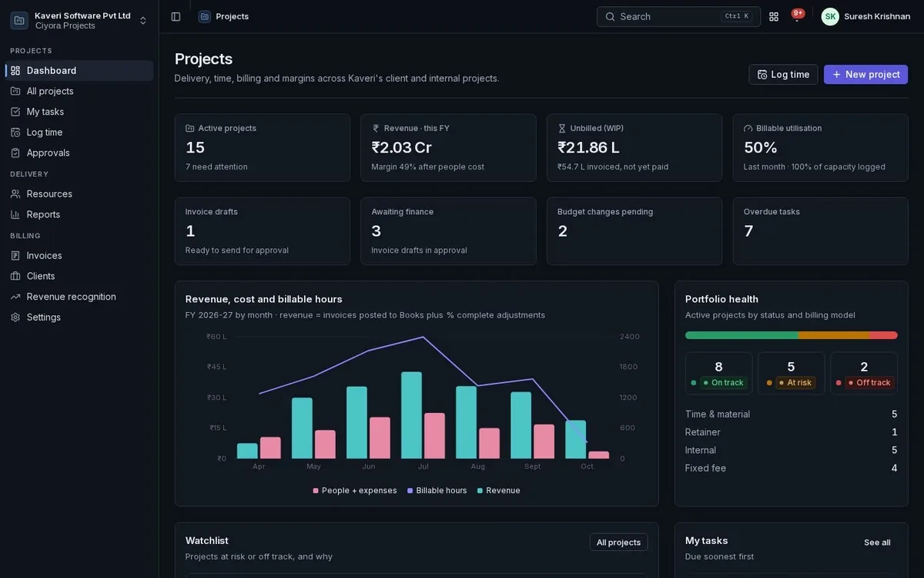Click the Active projects card folder icon

(x=190, y=128)
